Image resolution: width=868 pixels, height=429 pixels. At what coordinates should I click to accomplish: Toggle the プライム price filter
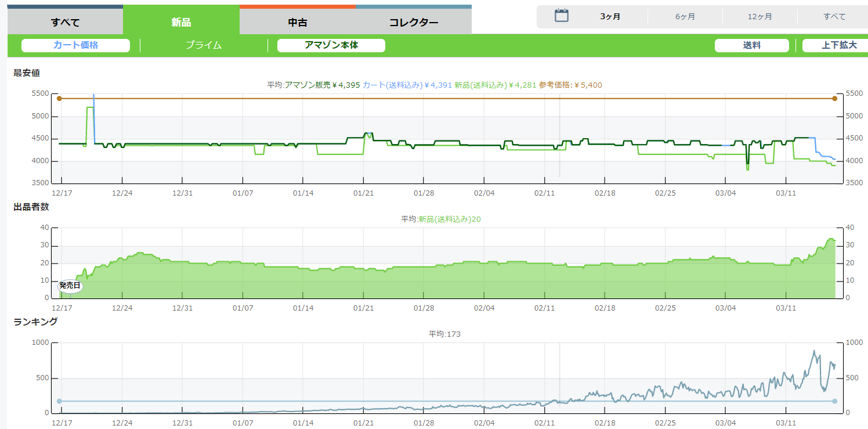point(204,45)
